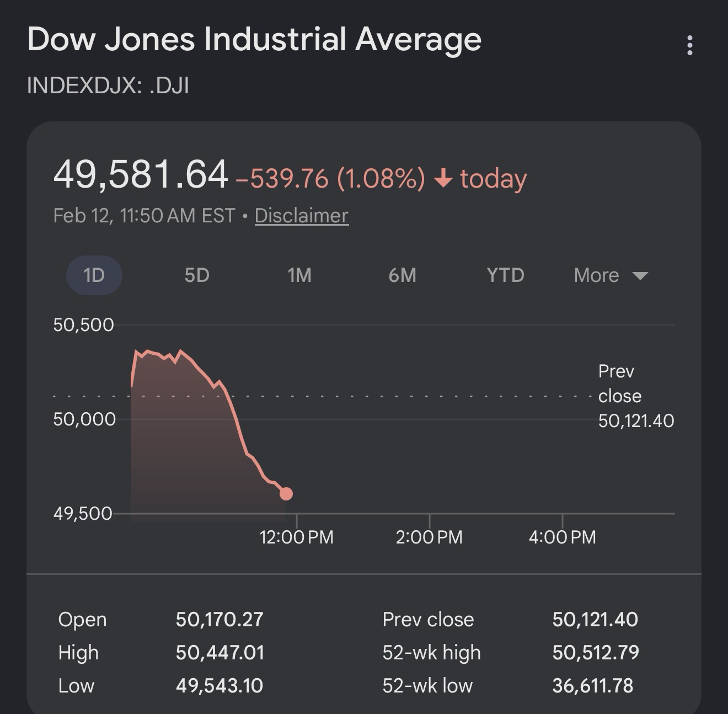This screenshot has width=728, height=714.
Task: Switch to YTD chart view
Action: pyautogui.click(x=505, y=275)
